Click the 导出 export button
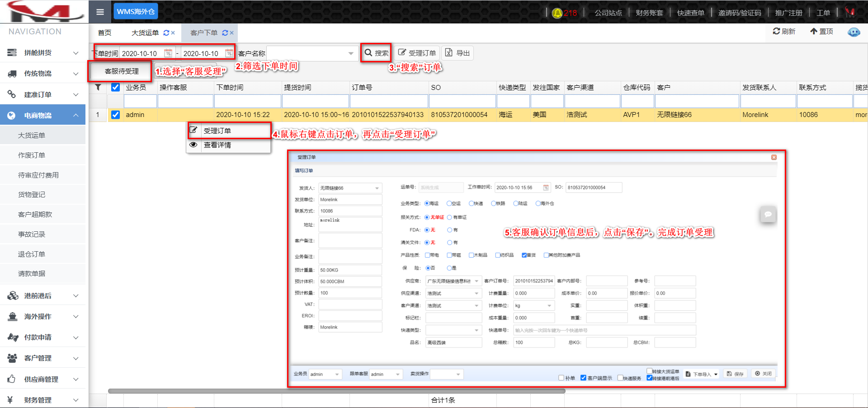Image resolution: width=868 pixels, height=408 pixels. point(458,53)
